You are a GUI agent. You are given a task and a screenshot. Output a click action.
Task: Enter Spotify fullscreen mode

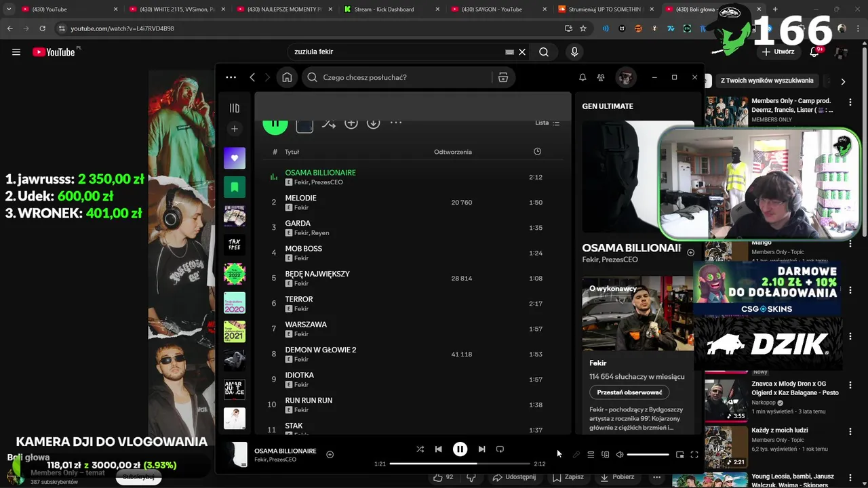694,455
